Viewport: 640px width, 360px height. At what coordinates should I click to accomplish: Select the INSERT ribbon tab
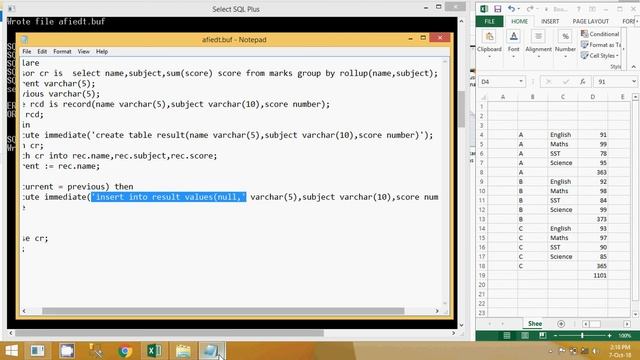click(x=550, y=21)
